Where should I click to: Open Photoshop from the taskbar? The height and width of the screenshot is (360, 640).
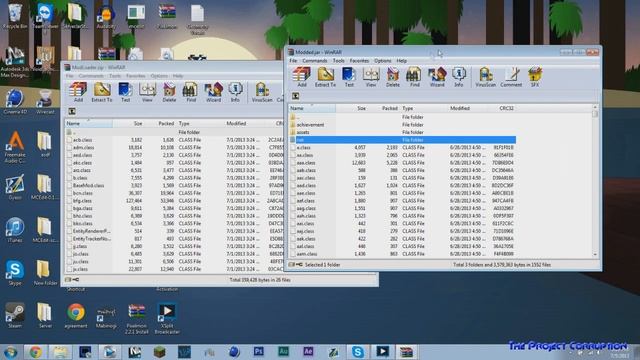click(x=258, y=352)
